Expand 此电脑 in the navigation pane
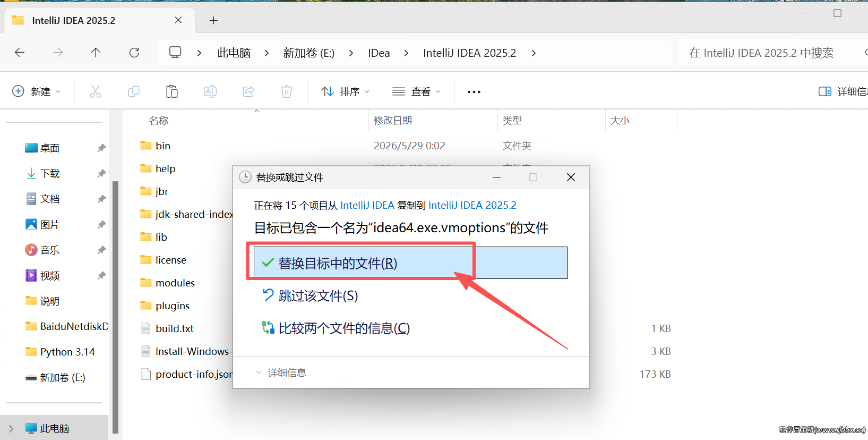 click(x=11, y=428)
